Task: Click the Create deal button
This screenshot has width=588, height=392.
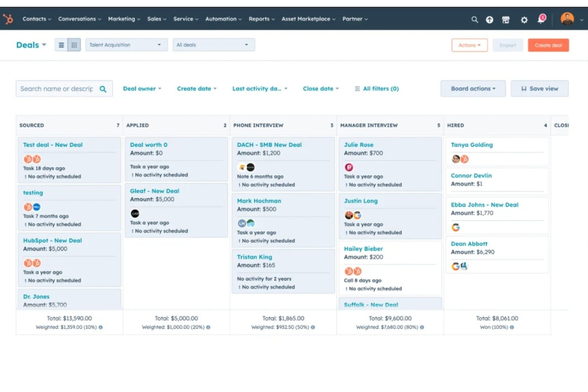Action: click(548, 45)
